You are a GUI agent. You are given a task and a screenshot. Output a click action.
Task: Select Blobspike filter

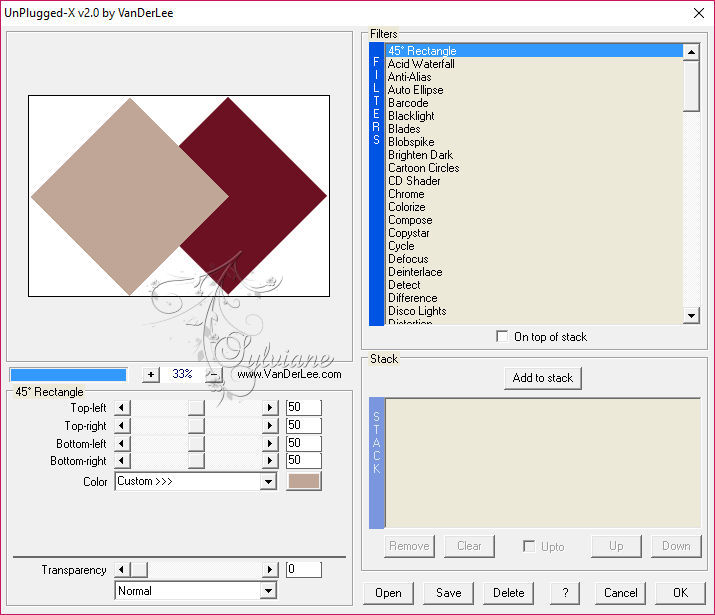[x=534, y=142]
